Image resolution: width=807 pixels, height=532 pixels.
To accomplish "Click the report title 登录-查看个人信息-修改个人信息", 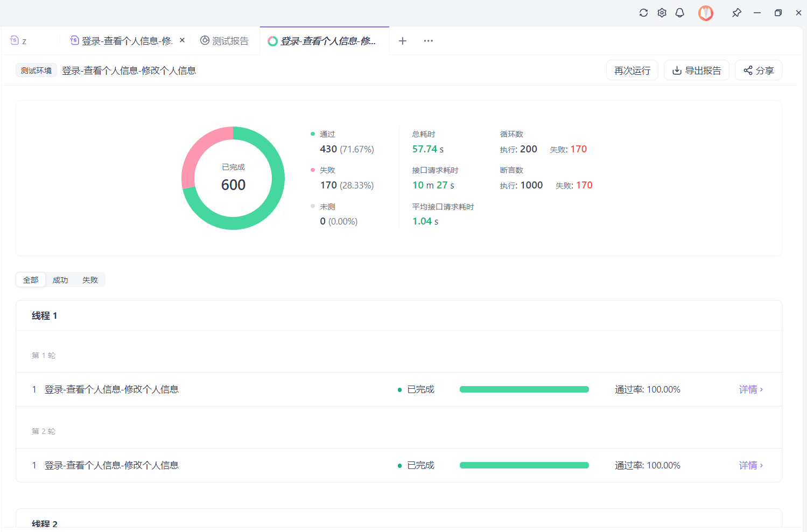I will click(129, 71).
